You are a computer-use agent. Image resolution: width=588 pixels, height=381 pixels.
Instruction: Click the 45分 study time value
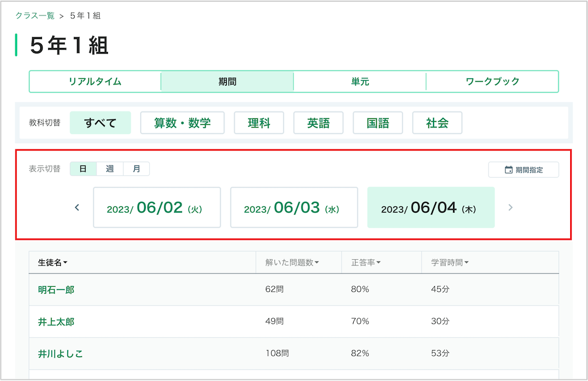(x=440, y=289)
